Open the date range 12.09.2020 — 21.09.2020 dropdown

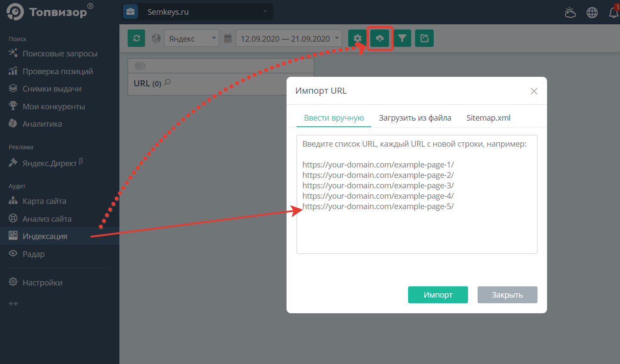289,39
